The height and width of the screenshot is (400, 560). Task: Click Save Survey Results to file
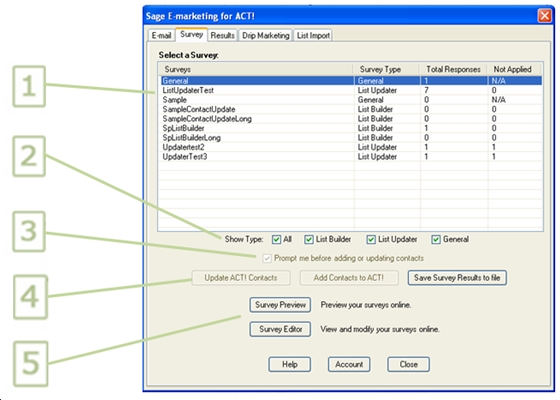point(457,278)
